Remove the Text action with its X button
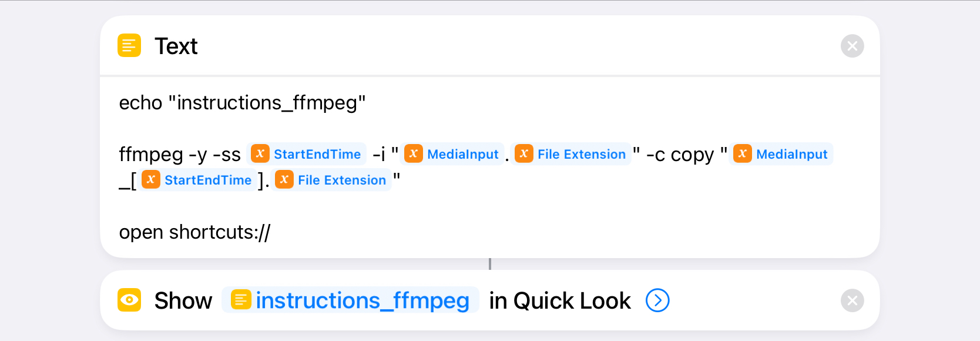This screenshot has width=980, height=341. tap(852, 46)
